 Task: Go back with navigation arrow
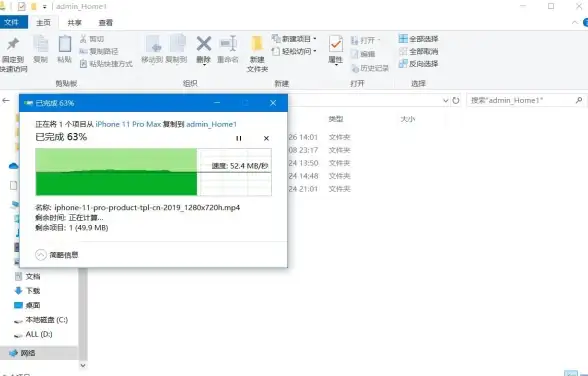(6, 100)
